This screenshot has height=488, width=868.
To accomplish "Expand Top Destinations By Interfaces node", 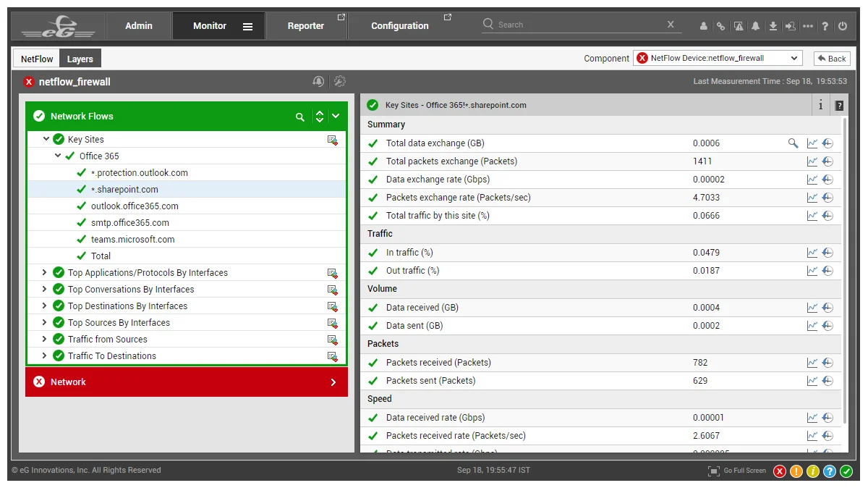I will [x=44, y=306].
